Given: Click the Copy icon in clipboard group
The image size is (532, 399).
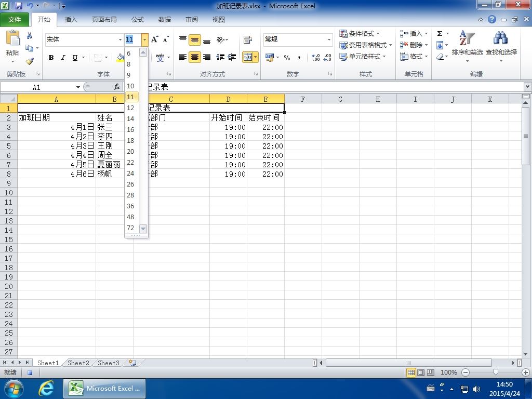Looking at the screenshot, I should pyautogui.click(x=30, y=48).
